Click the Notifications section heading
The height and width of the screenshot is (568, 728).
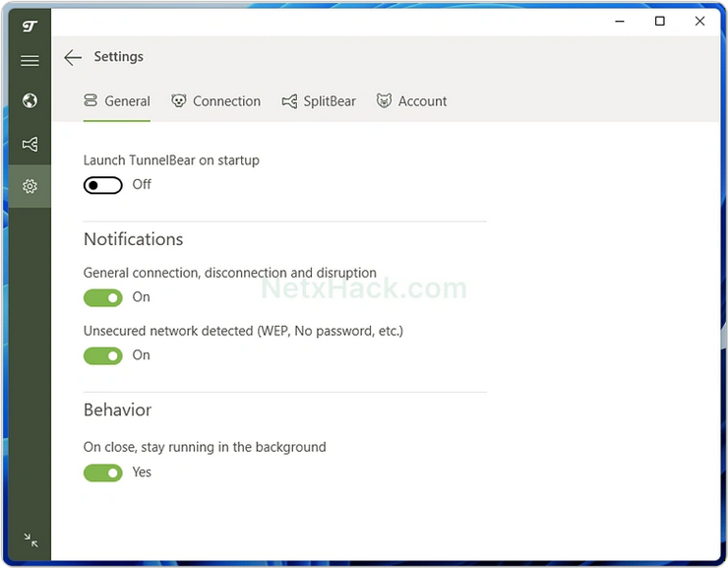pyautogui.click(x=133, y=239)
